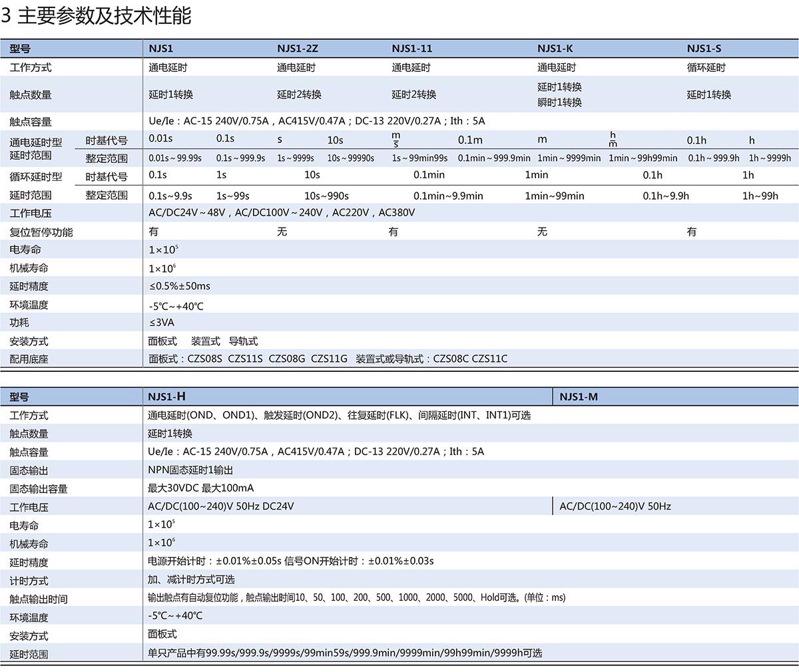Select the NJS1-H header in lower table
This screenshot has width=799, height=672.
tap(166, 397)
